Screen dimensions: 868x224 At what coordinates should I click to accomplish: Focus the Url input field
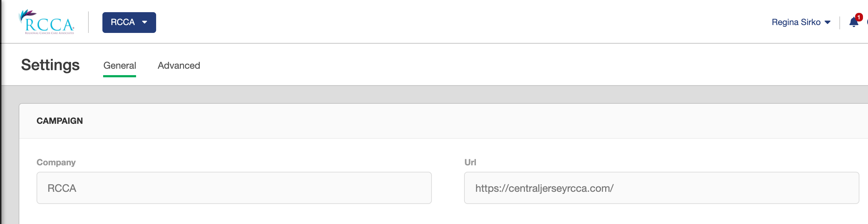pyautogui.click(x=661, y=188)
